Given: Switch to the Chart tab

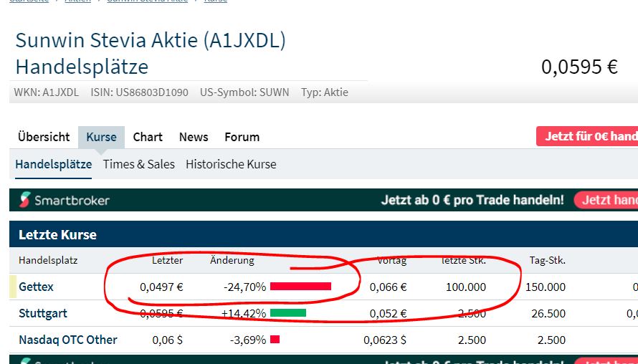Looking at the screenshot, I should [148, 137].
